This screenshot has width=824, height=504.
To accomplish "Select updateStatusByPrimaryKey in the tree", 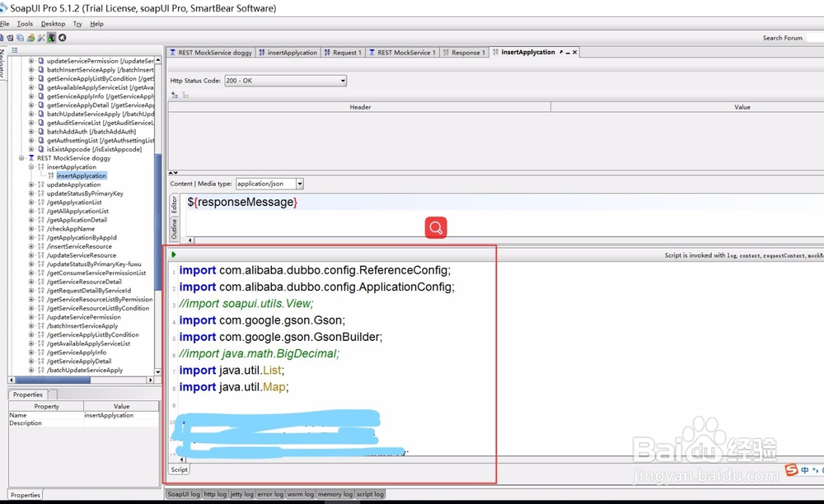I will pyautogui.click(x=85, y=194).
